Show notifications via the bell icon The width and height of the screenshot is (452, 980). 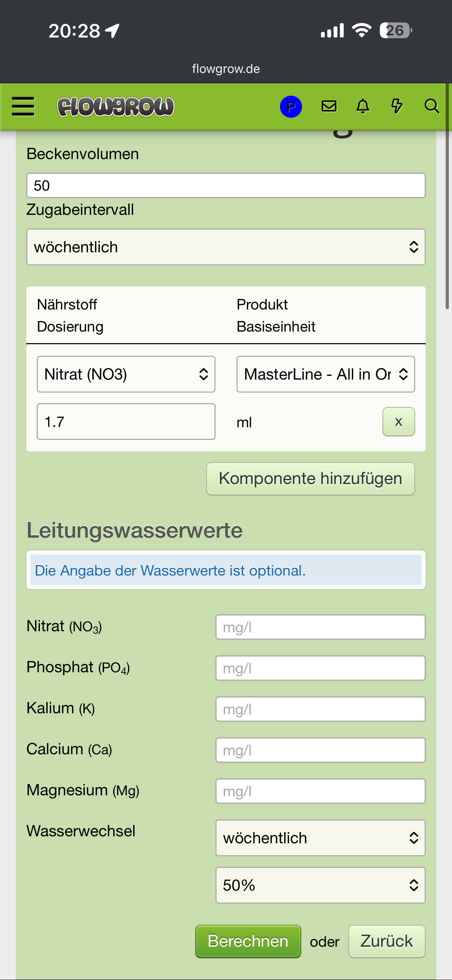click(x=363, y=106)
